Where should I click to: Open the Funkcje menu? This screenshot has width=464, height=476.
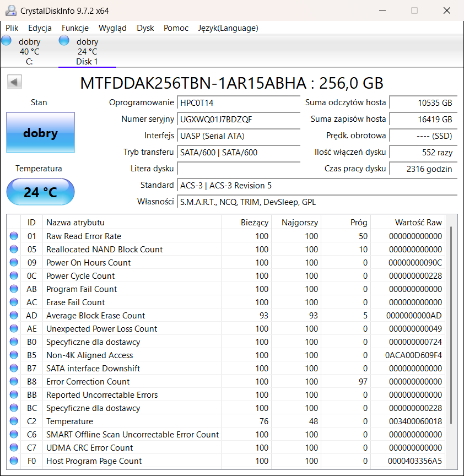coord(75,28)
